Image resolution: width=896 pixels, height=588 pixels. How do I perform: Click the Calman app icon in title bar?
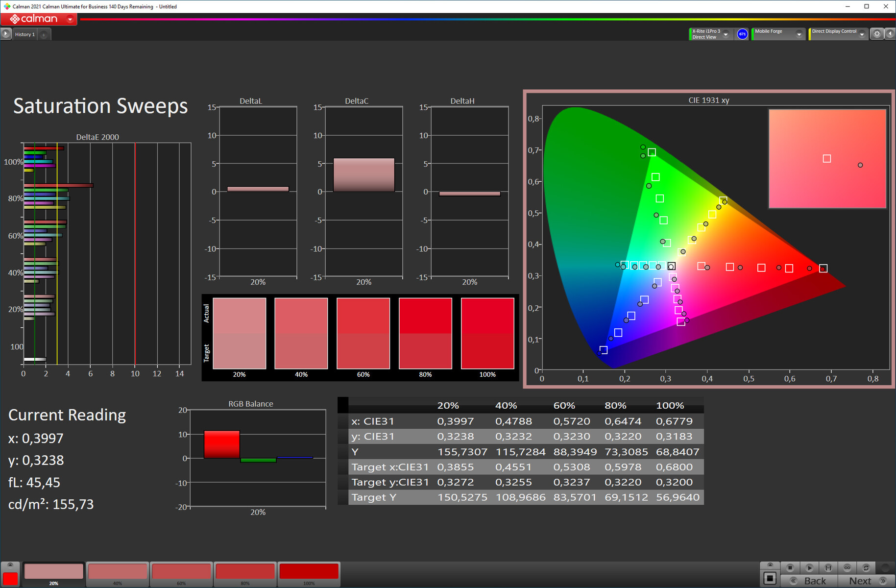(6, 6)
